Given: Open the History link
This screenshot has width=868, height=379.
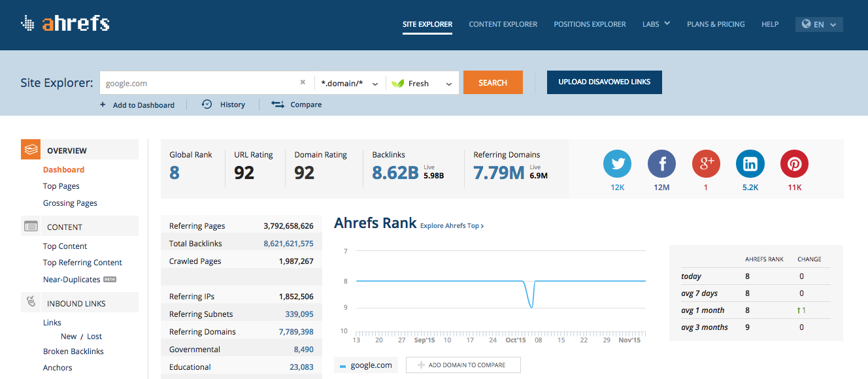Looking at the screenshot, I should point(233,105).
